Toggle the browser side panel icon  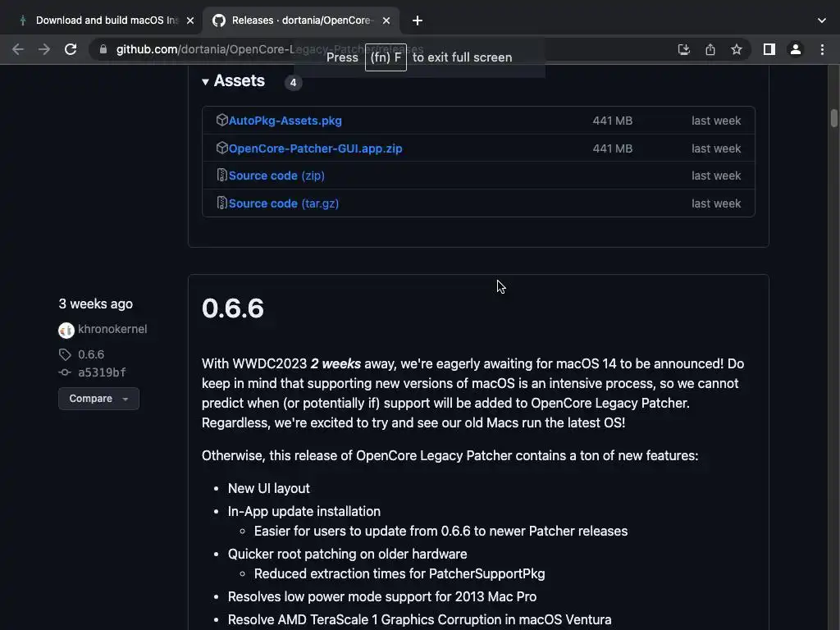[769, 49]
